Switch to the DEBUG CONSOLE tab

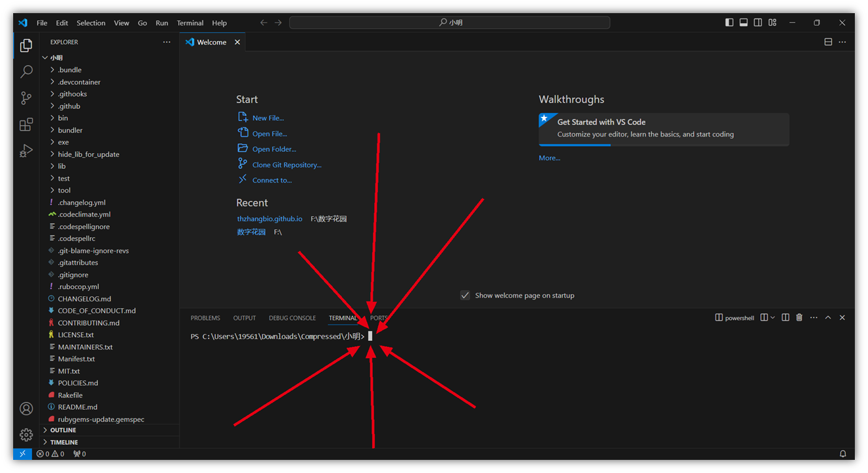pyautogui.click(x=292, y=318)
